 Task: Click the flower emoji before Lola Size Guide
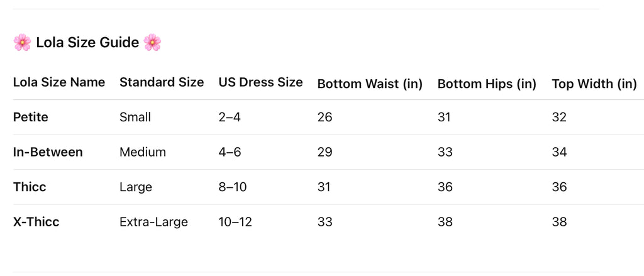(x=22, y=43)
